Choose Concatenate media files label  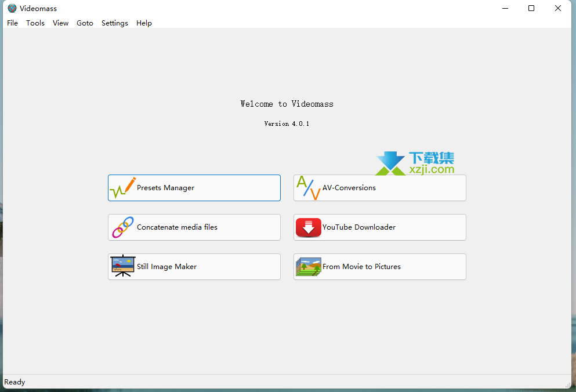click(x=177, y=227)
